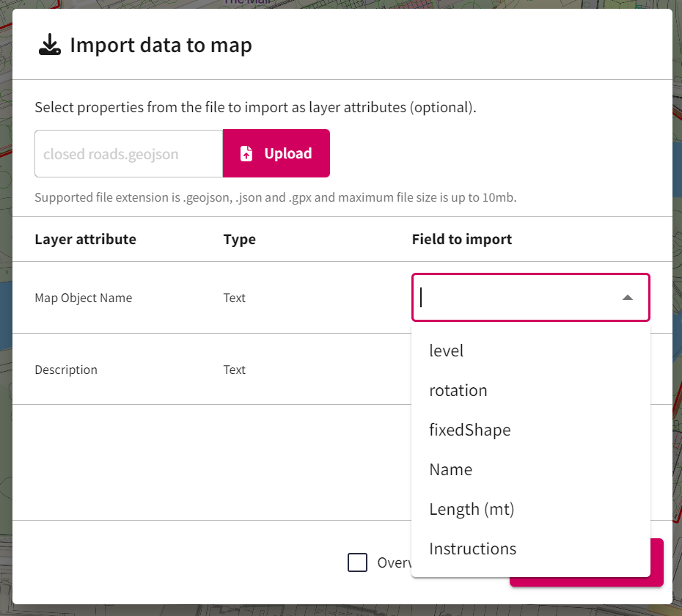Click the 'Select properties from the file' instruction
This screenshot has width=682, height=616.
256,108
